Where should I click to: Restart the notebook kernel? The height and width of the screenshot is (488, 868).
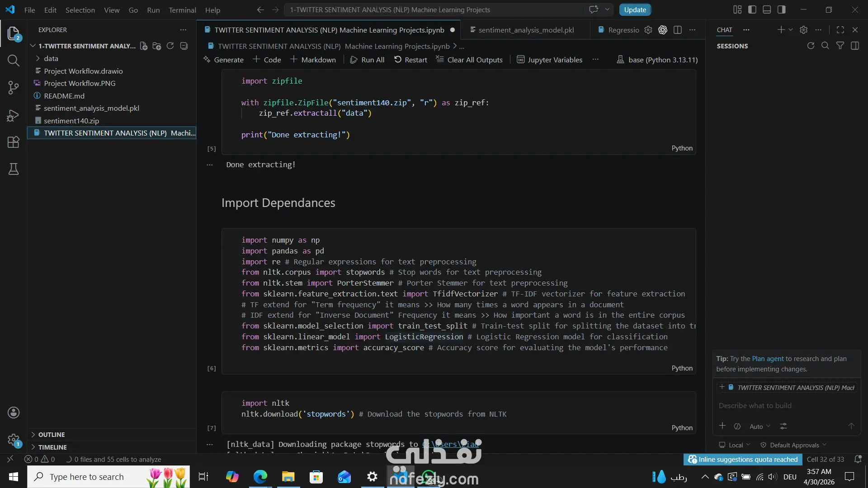tap(410, 60)
